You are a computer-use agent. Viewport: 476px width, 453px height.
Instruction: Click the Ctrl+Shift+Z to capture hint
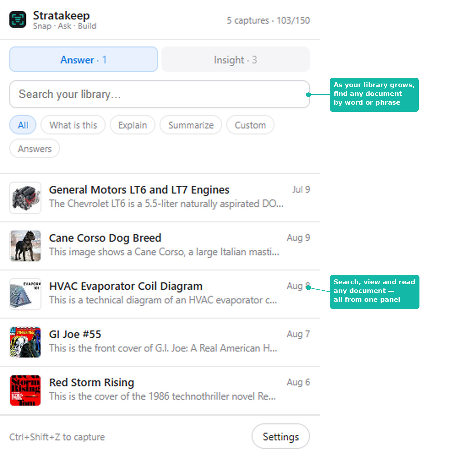[57, 437]
